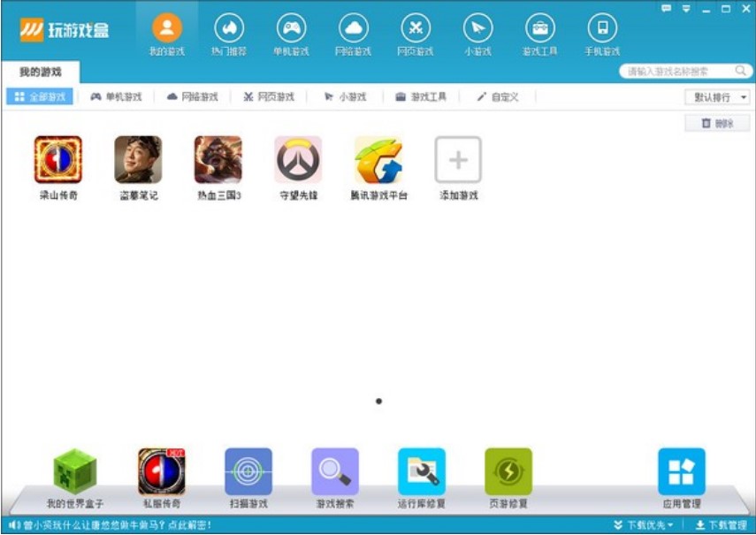Open 应用管理 tiles icon

[682, 471]
